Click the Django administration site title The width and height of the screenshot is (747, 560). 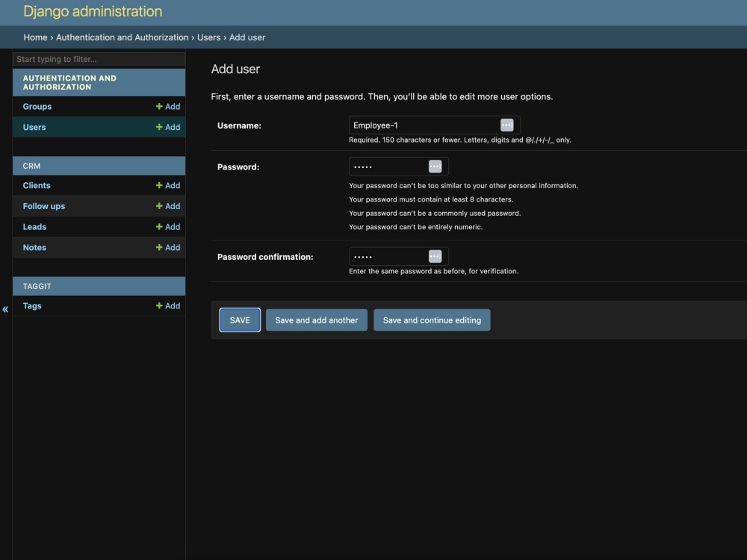point(93,11)
